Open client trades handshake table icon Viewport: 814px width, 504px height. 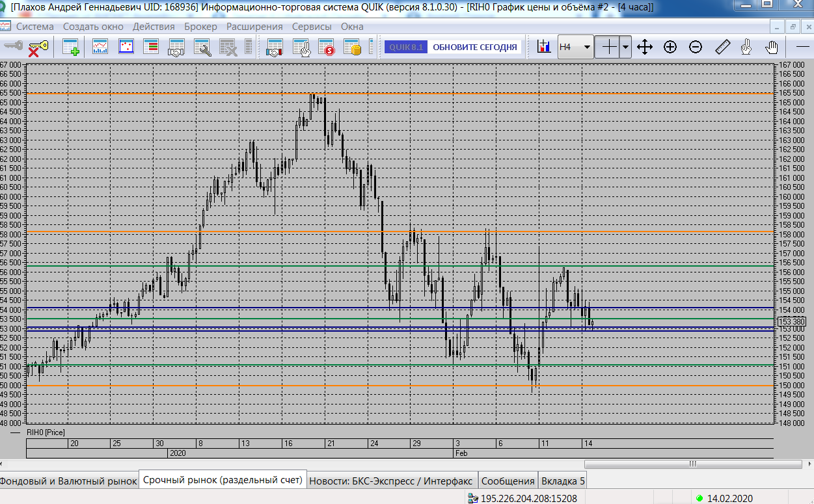click(275, 47)
